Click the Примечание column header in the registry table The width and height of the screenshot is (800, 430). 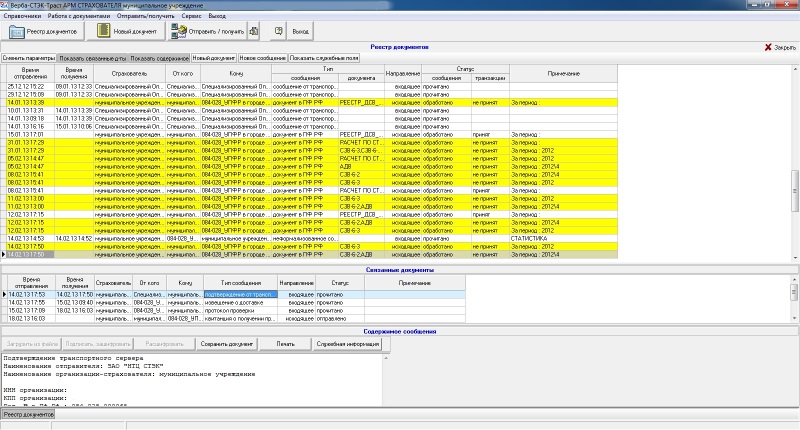[x=563, y=73]
